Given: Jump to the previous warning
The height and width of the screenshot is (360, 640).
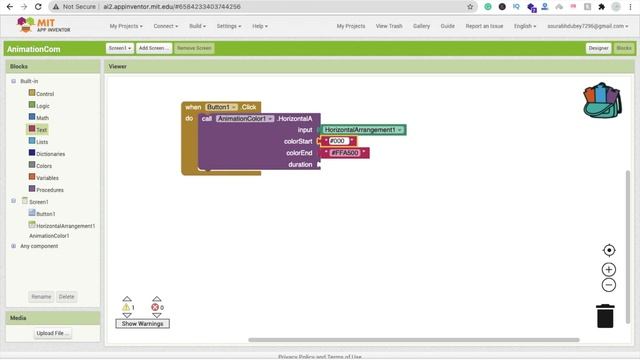Looking at the screenshot, I should (127, 299).
